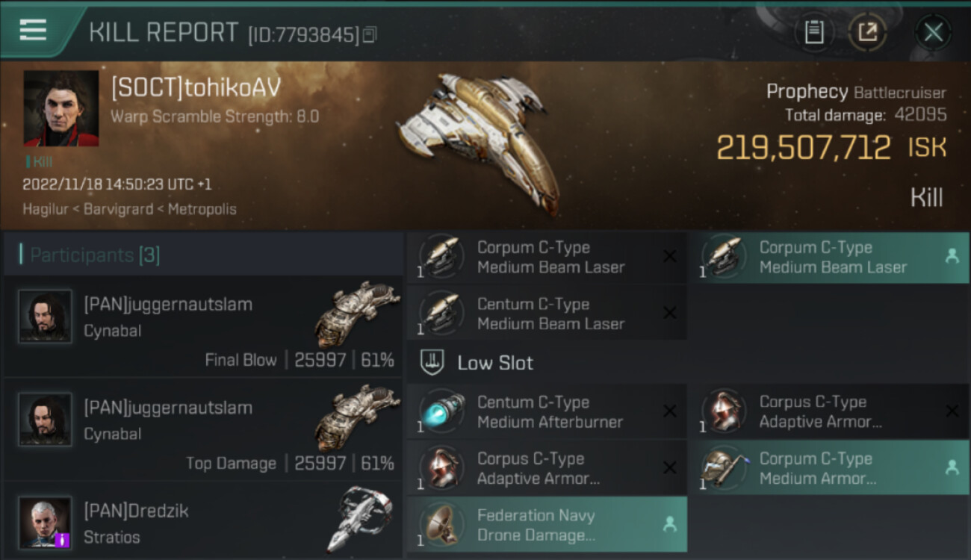The height and width of the screenshot is (560, 971).
Task: Open the hamburger menu icon
Action: [x=33, y=31]
